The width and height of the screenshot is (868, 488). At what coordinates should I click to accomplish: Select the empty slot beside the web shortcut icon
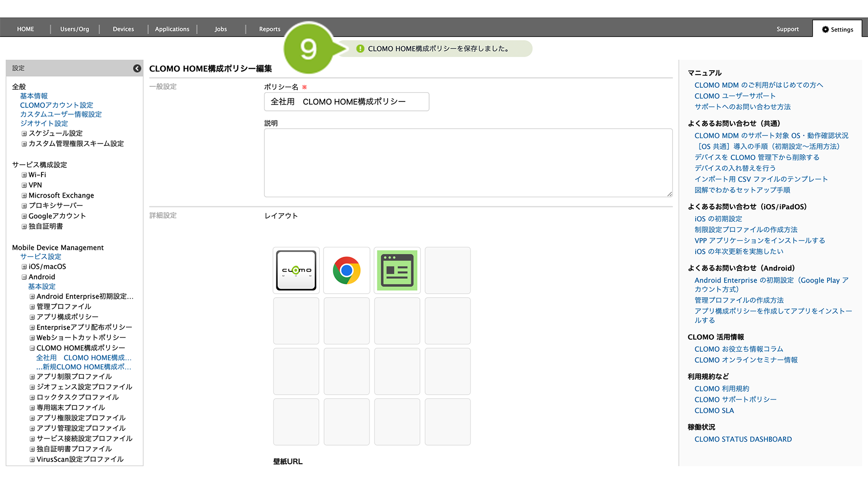click(x=448, y=270)
